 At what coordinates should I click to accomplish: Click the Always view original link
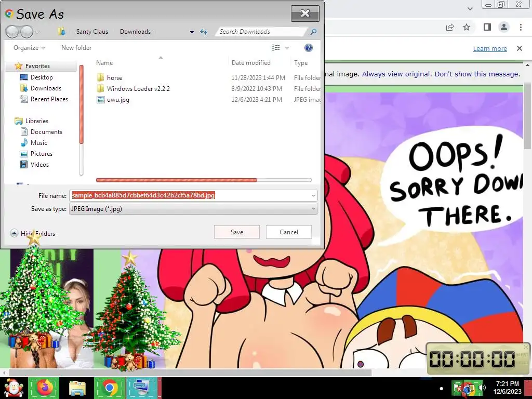397,74
